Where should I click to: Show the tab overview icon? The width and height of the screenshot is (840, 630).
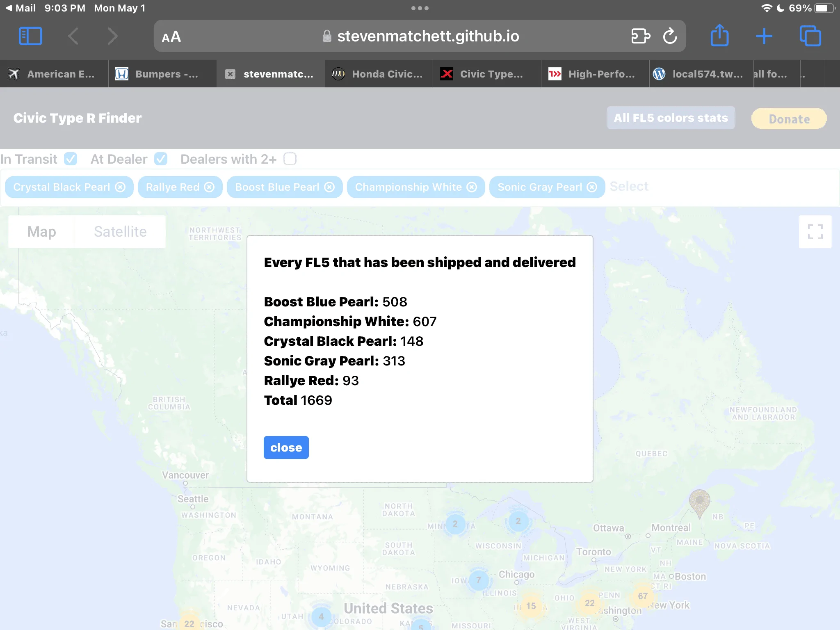pyautogui.click(x=810, y=36)
